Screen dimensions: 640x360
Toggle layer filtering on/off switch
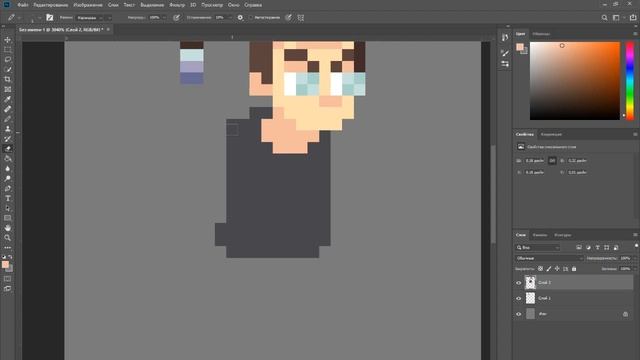tap(636, 246)
